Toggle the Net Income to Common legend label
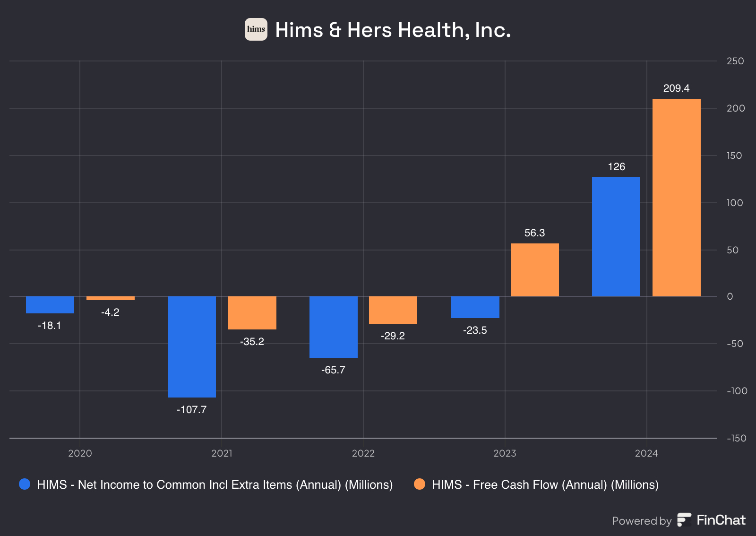This screenshot has height=536, width=756. pos(215,484)
